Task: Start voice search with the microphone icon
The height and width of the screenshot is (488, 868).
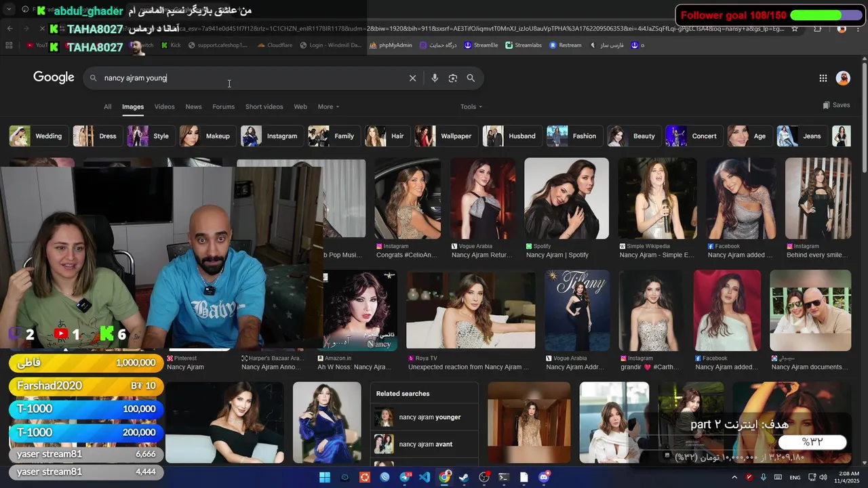Action: [435, 78]
